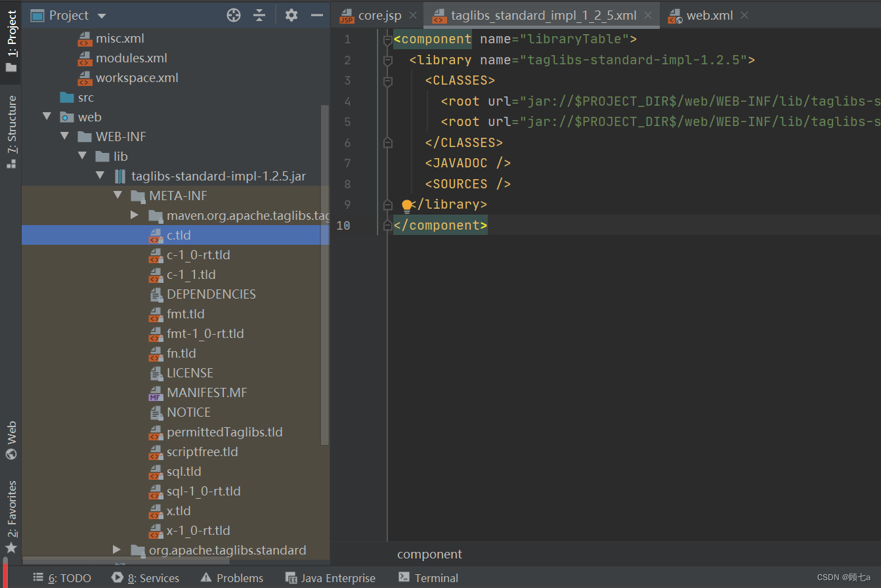The width and height of the screenshot is (881, 588).
Task: Click the component breadcrumb
Action: pyautogui.click(x=430, y=555)
